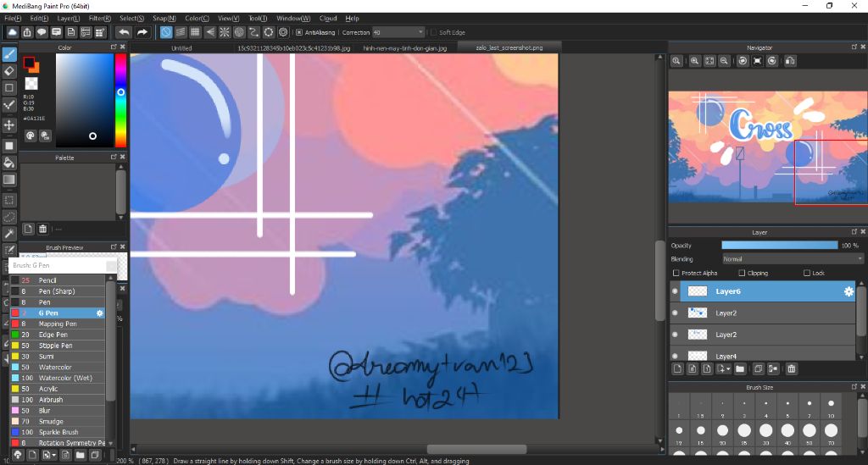
Task: Enable vanishing point snap
Action: tap(210, 32)
